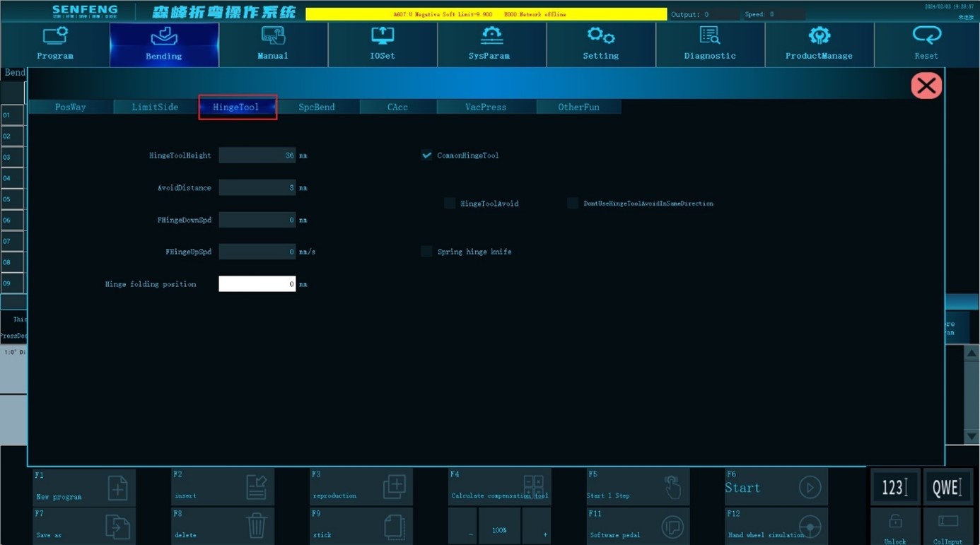
Task: Click the scroll up arrow at right
Action: click(972, 353)
